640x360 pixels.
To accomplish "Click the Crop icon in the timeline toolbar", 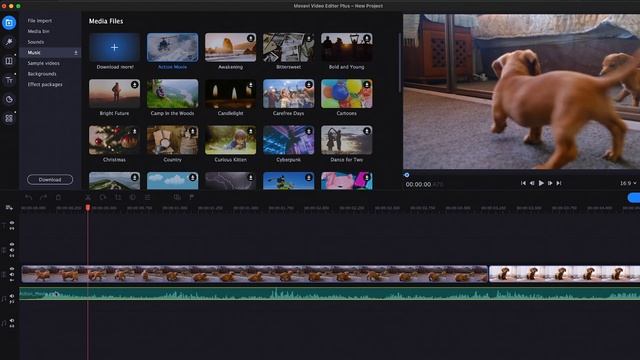I will [118, 198].
